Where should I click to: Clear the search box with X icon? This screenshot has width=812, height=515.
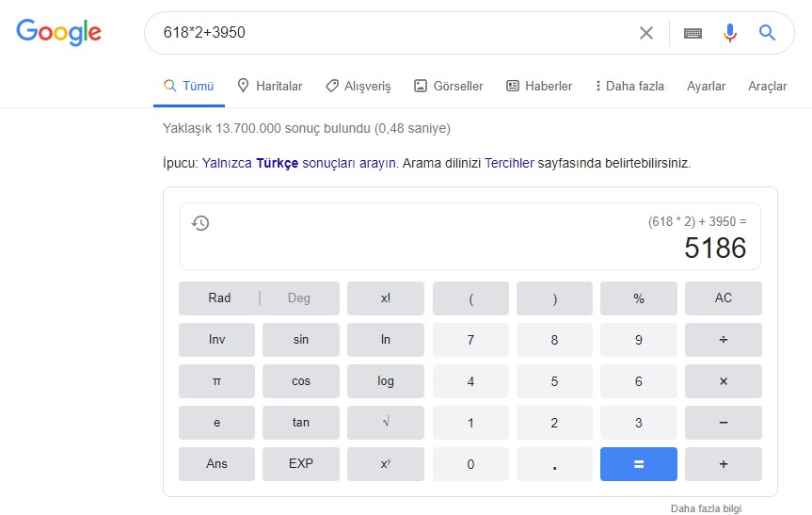coord(646,33)
